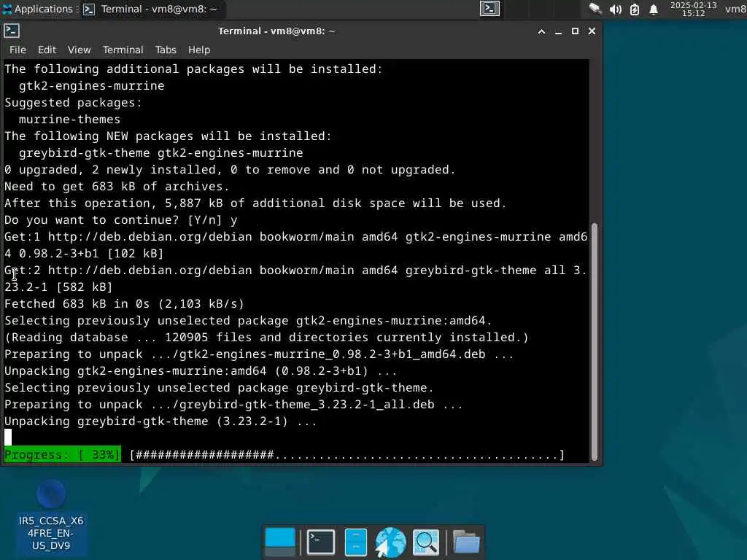
Task: Click 'greybird-gtk-theme gtk2-engines-murrine' package line
Action: click(x=161, y=153)
